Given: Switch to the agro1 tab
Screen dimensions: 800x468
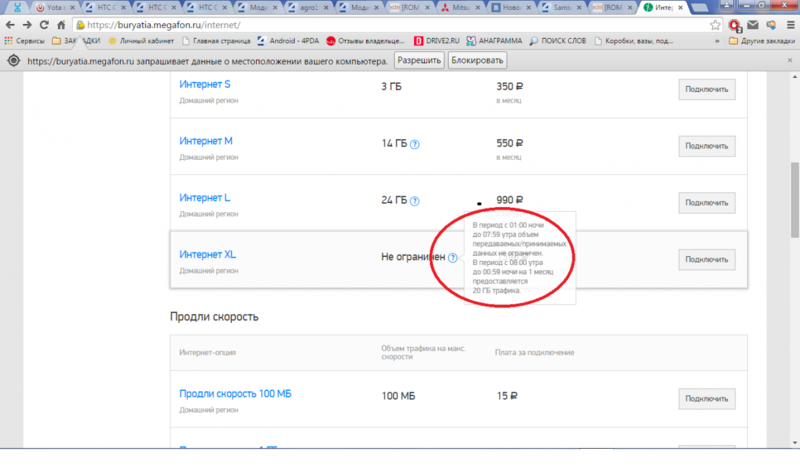Looking at the screenshot, I should click(309, 8).
